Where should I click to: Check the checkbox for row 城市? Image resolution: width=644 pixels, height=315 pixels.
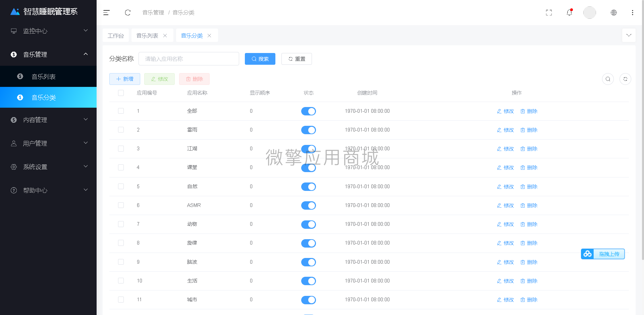(121, 300)
